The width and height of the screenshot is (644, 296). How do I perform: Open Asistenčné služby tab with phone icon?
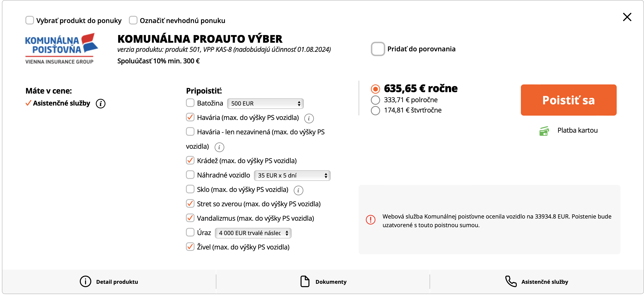click(536, 282)
